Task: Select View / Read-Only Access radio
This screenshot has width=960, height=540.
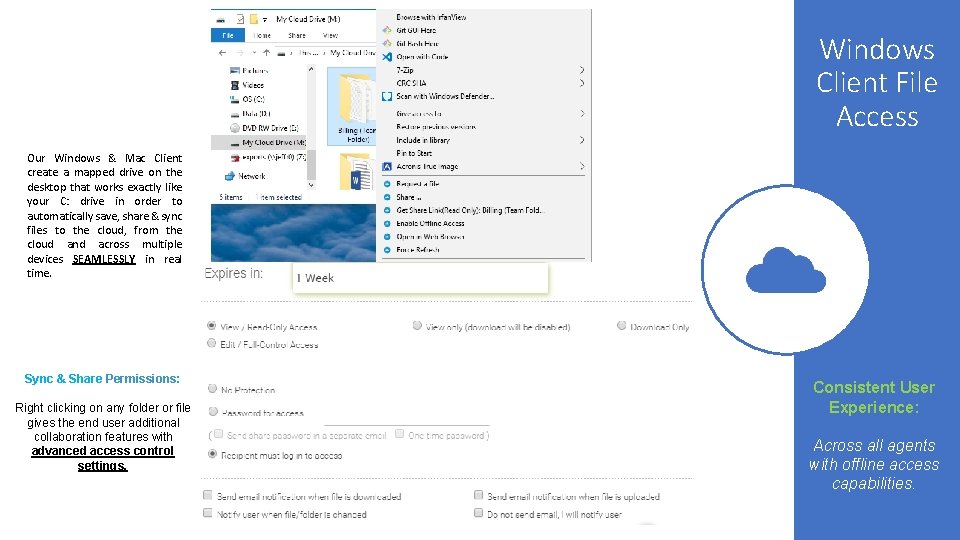Action: [211, 325]
